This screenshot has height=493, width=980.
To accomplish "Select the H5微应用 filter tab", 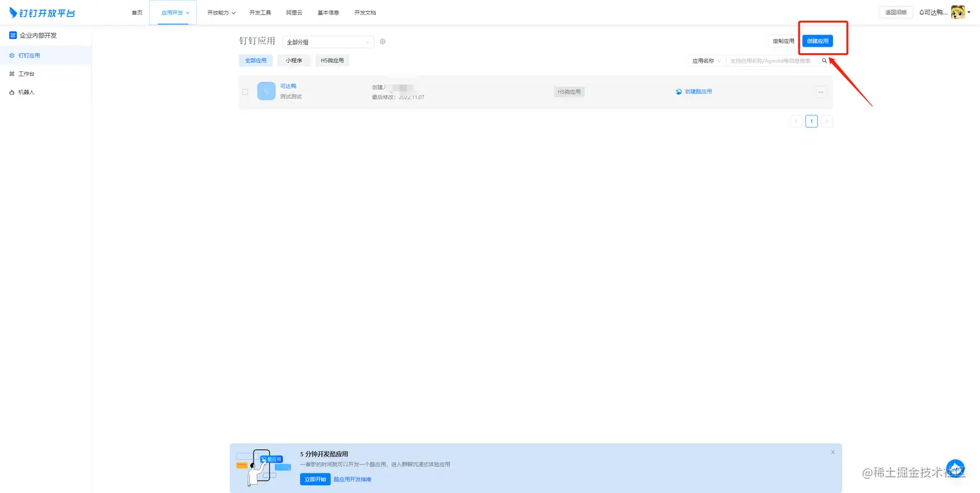I will point(332,60).
